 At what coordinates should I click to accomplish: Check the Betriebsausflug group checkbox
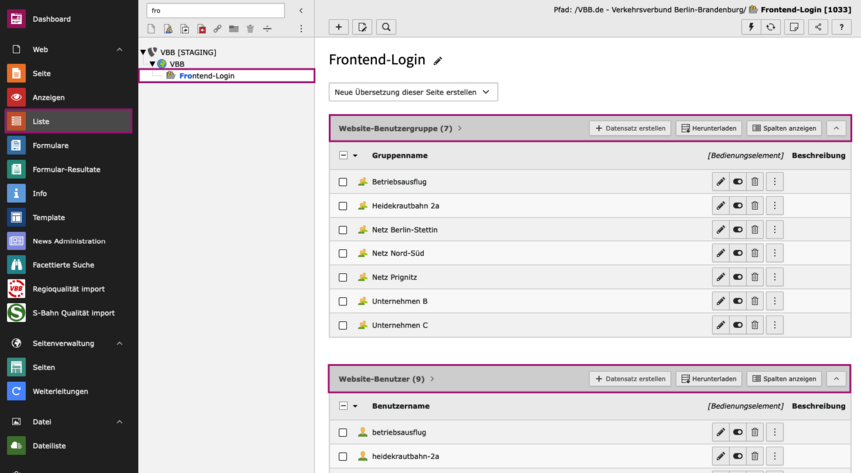click(x=343, y=182)
